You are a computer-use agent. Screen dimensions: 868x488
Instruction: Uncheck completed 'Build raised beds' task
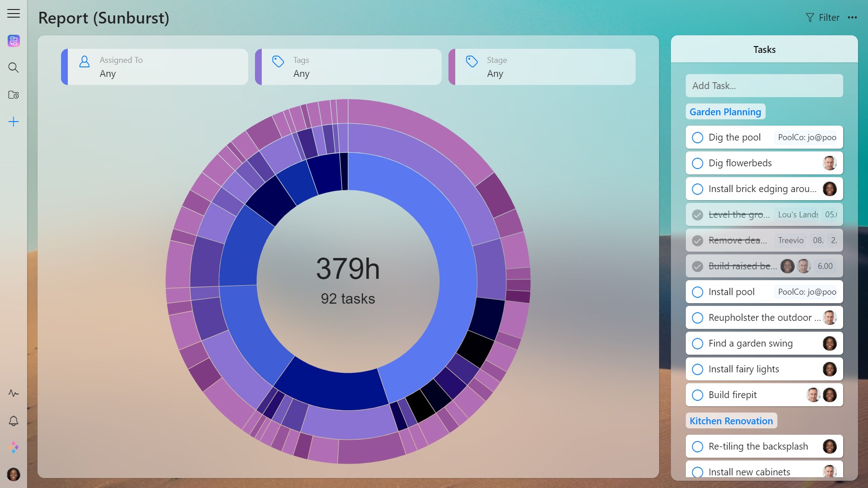(x=698, y=266)
